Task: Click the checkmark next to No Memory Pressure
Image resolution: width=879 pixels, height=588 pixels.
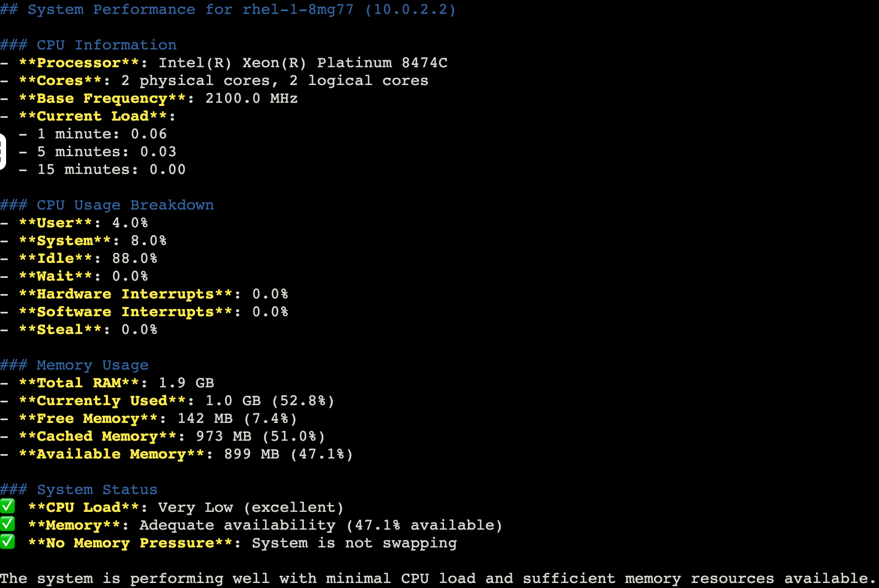Action: click(7, 542)
